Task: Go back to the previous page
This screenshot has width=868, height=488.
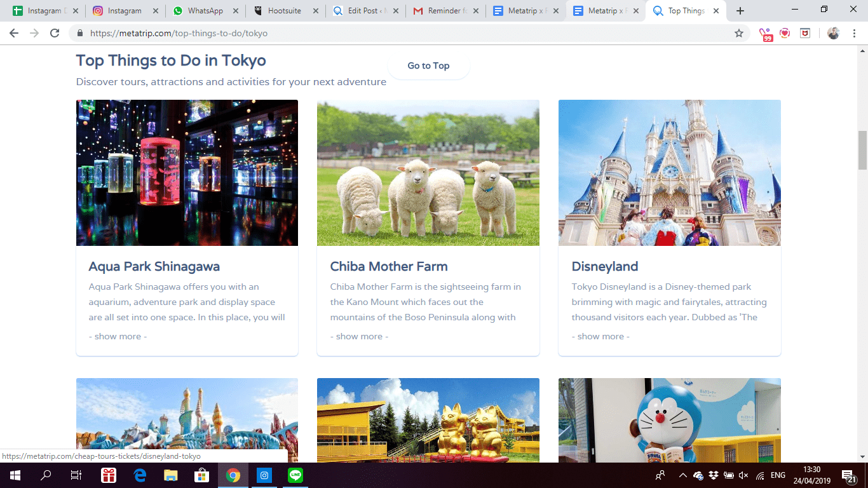Action: pos(14,33)
